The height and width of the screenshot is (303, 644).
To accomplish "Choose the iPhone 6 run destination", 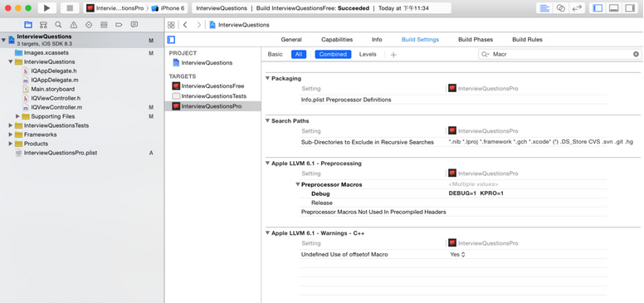I will (x=168, y=8).
